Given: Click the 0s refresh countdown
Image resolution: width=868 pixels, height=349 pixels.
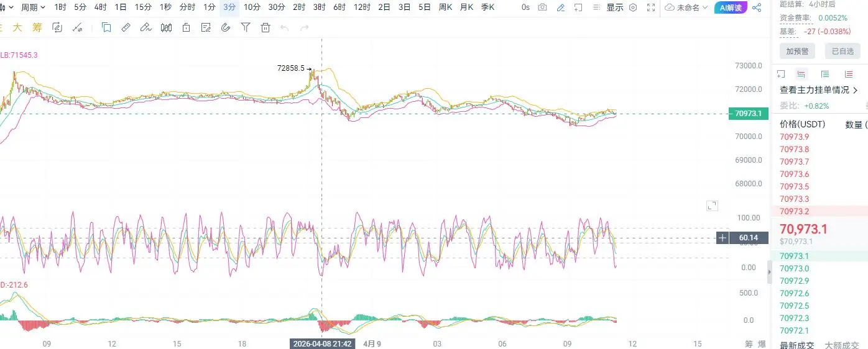Looking at the screenshot, I should coord(525,7).
